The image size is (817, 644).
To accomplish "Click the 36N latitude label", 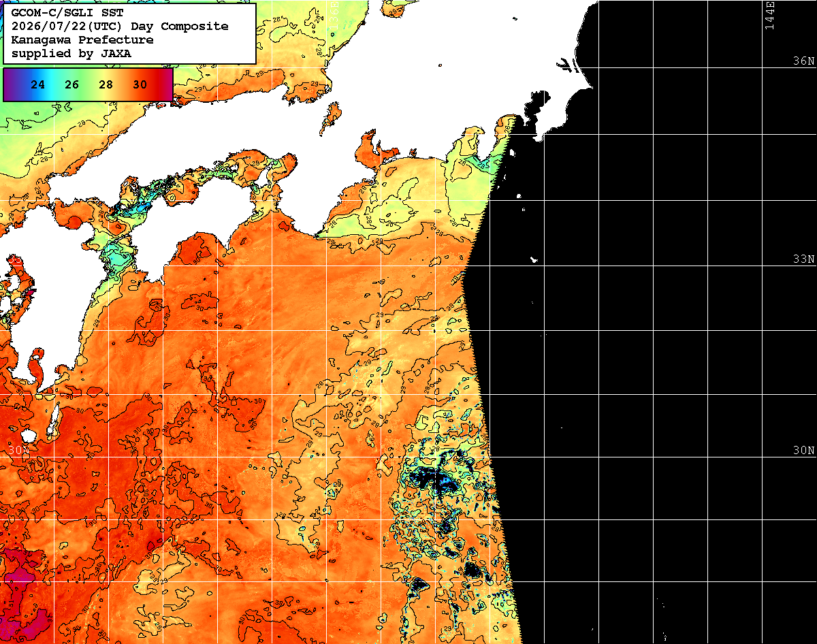I will point(803,61).
